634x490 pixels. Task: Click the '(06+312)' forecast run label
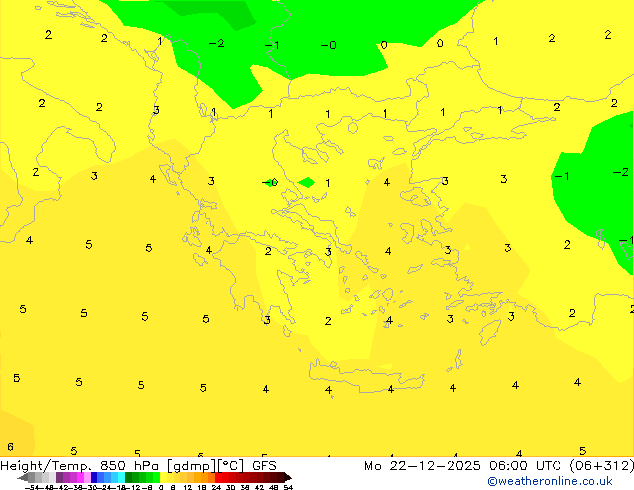coord(601,466)
